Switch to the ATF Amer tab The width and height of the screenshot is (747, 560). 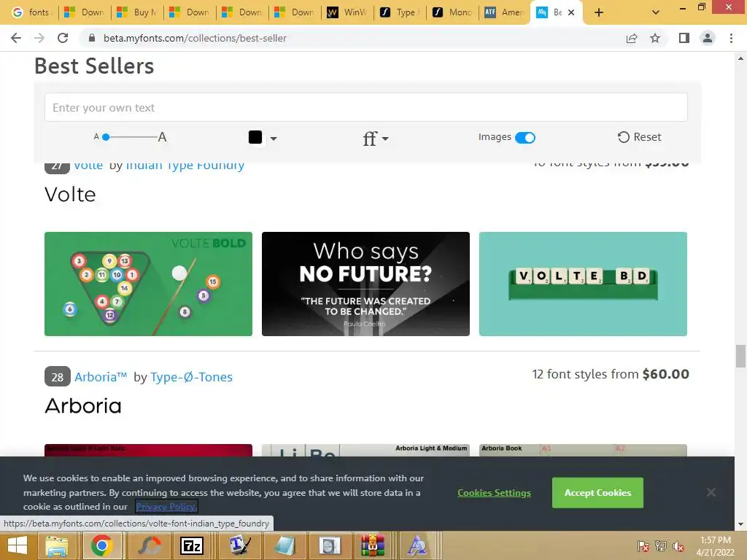[505, 12]
